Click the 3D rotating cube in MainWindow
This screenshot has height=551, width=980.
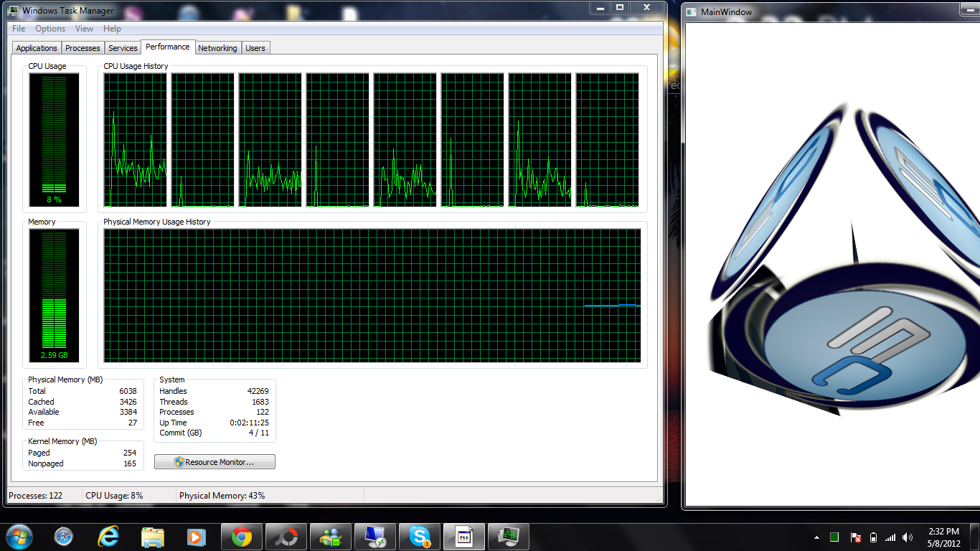844,258
